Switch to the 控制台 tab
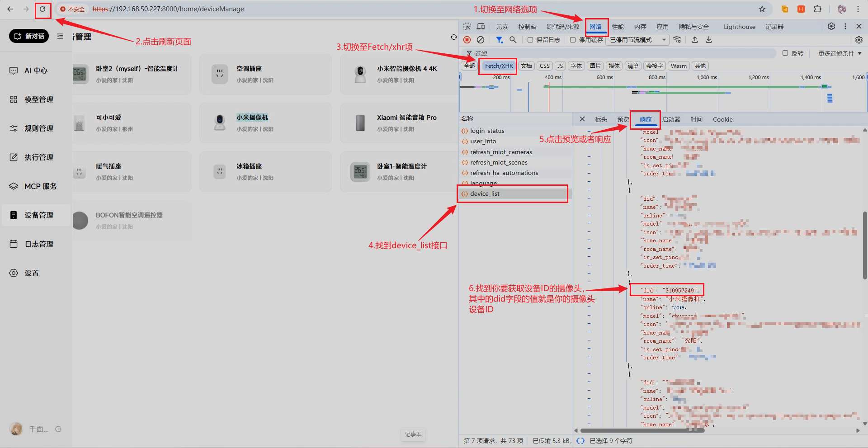Viewport: 868px width, 448px height. [x=527, y=27]
